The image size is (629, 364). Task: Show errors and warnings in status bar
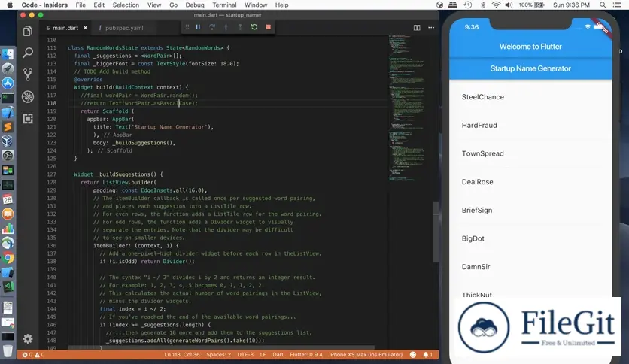pos(33,355)
